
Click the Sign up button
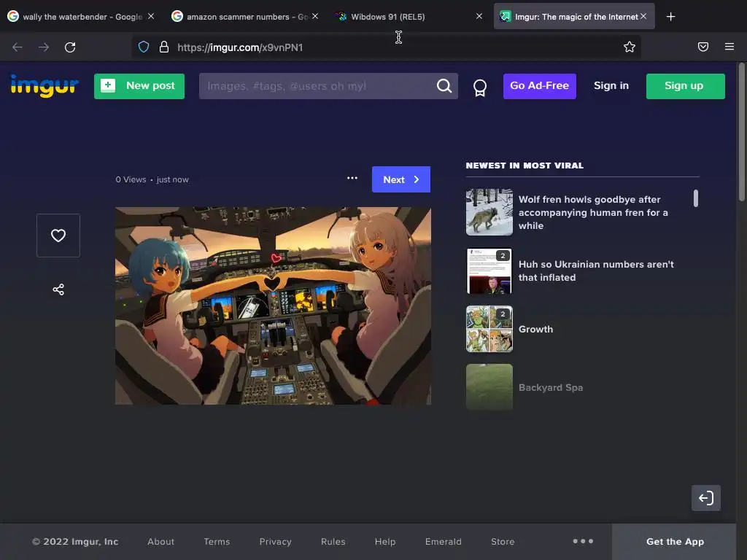click(x=685, y=86)
